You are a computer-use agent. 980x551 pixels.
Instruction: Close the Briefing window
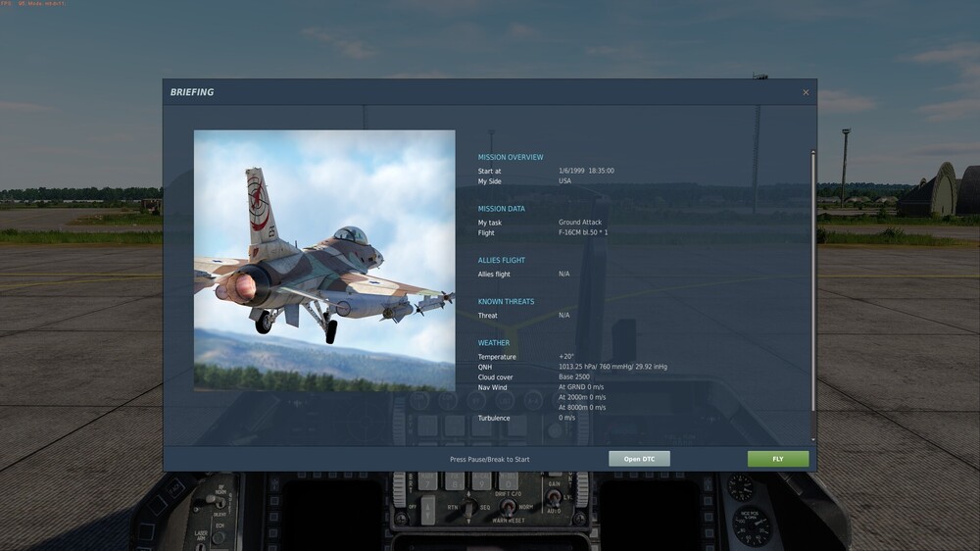coord(806,92)
